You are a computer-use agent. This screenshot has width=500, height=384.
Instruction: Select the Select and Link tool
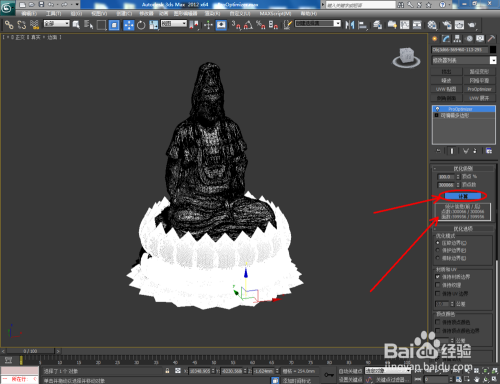tap(9, 25)
